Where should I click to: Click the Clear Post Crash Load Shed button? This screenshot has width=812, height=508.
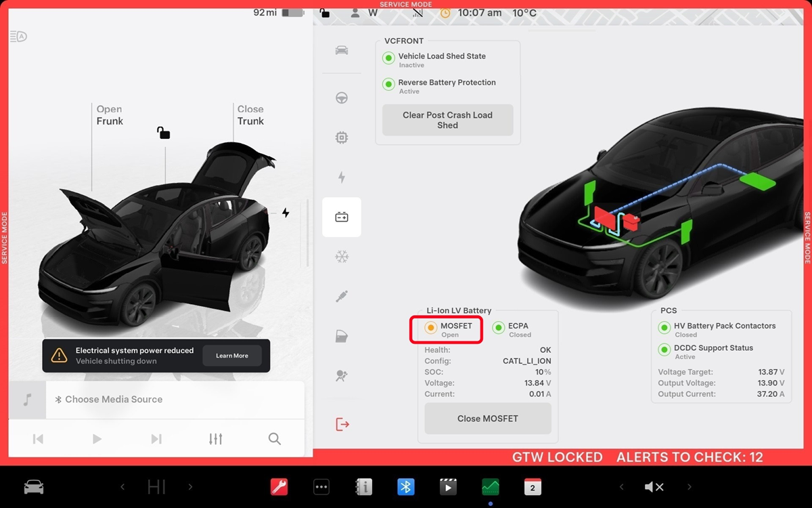pyautogui.click(x=447, y=120)
